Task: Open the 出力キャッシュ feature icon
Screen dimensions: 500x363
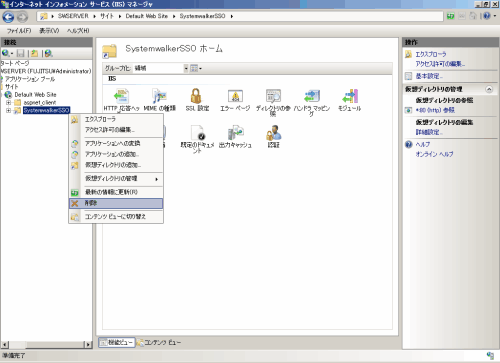Action: tap(235, 133)
